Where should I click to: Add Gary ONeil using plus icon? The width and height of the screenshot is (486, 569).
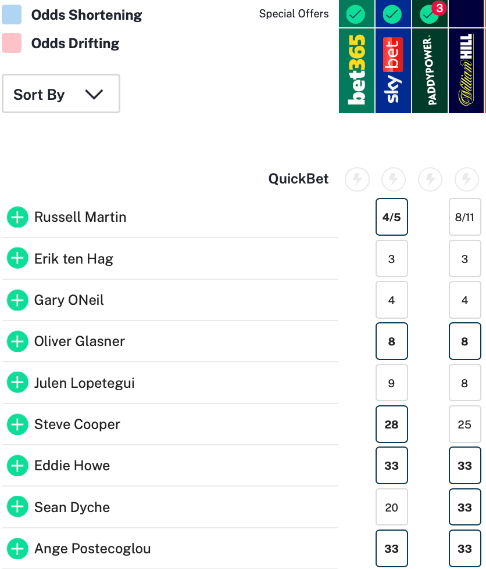[x=17, y=300]
